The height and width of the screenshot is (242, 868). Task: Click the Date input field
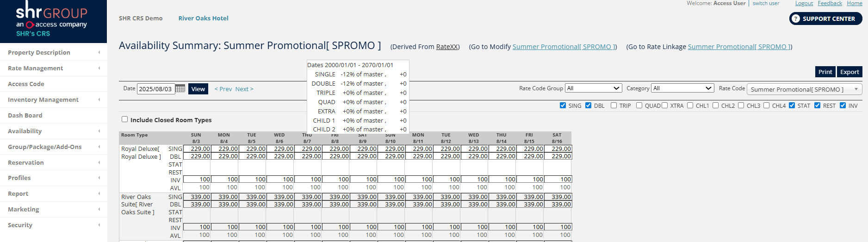pos(156,89)
